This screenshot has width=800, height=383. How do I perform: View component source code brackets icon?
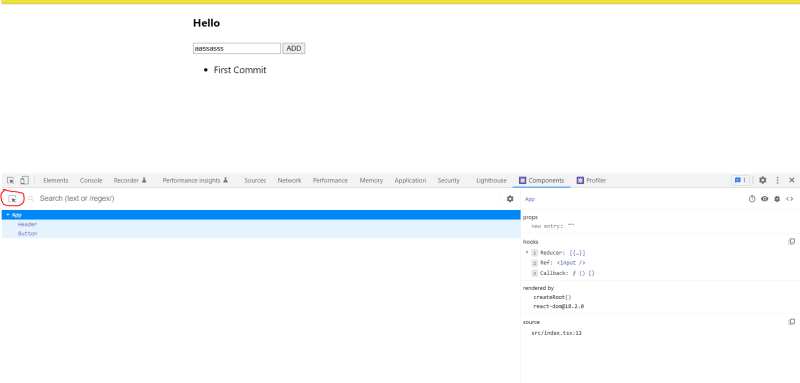coord(789,199)
